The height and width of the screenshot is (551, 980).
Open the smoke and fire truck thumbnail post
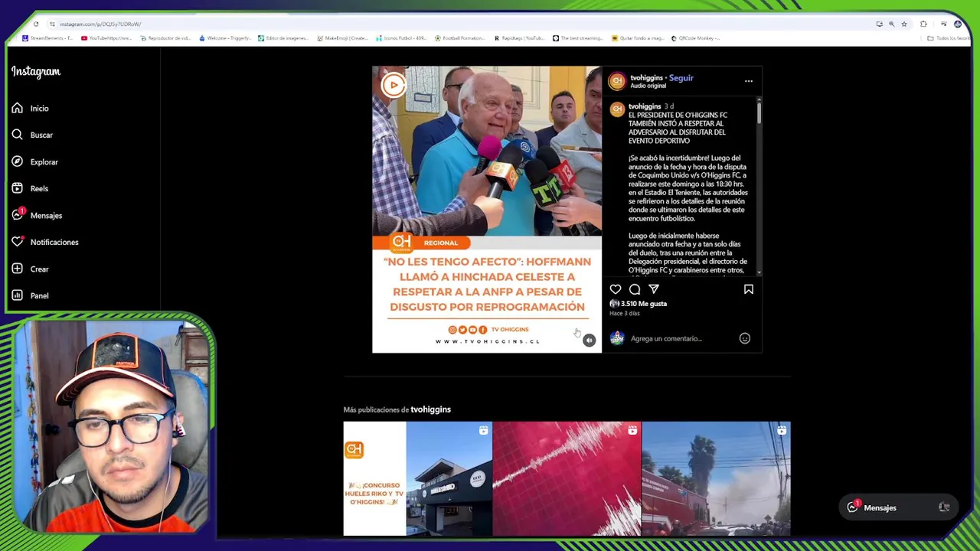pyautogui.click(x=716, y=478)
